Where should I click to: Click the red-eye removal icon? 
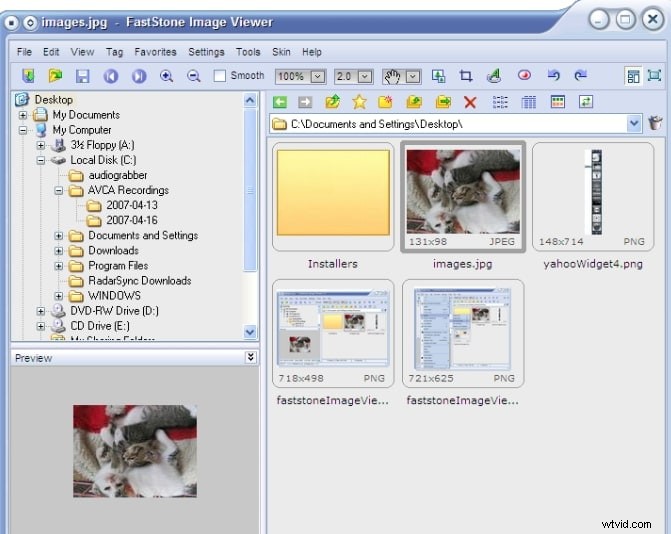coord(523,76)
